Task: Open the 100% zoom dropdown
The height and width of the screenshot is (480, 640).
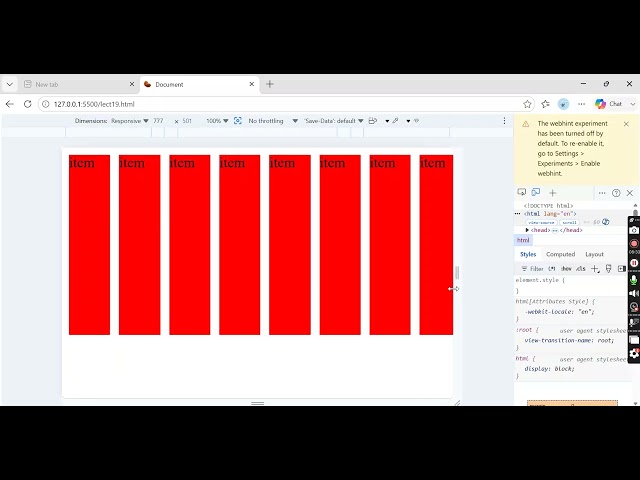Action: [217, 121]
